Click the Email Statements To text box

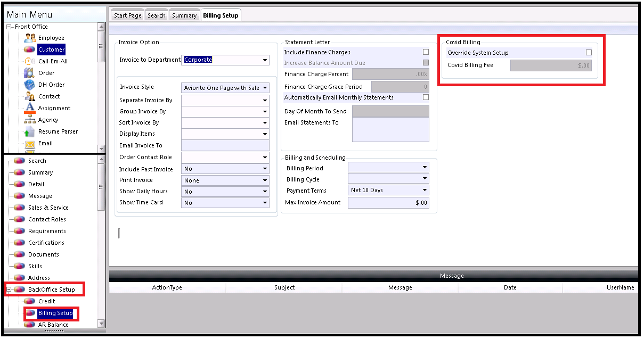pyautogui.click(x=390, y=129)
